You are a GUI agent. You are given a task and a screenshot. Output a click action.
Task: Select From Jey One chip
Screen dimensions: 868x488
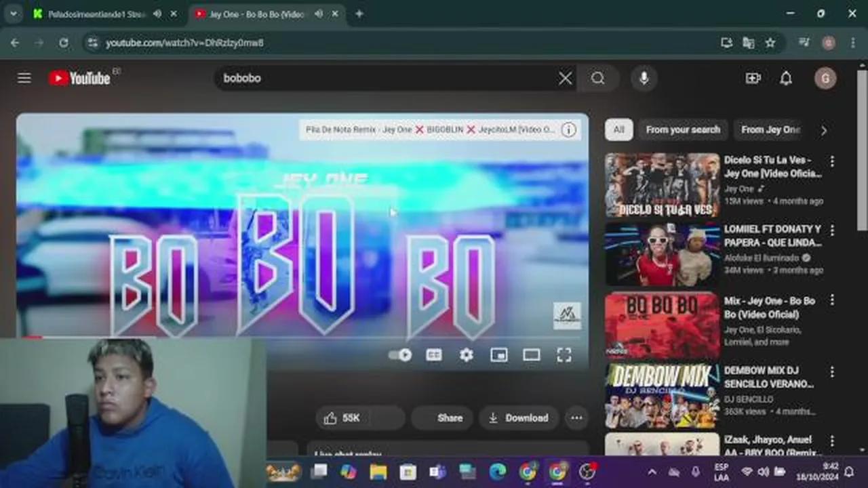click(x=770, y=129)
